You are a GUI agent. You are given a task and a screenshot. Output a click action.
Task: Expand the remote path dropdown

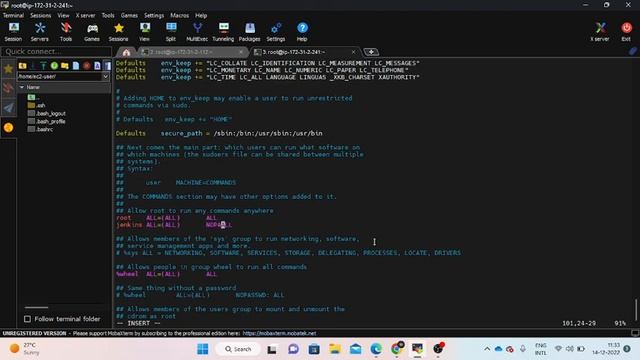pyautogui.click(x=106, y=76)
